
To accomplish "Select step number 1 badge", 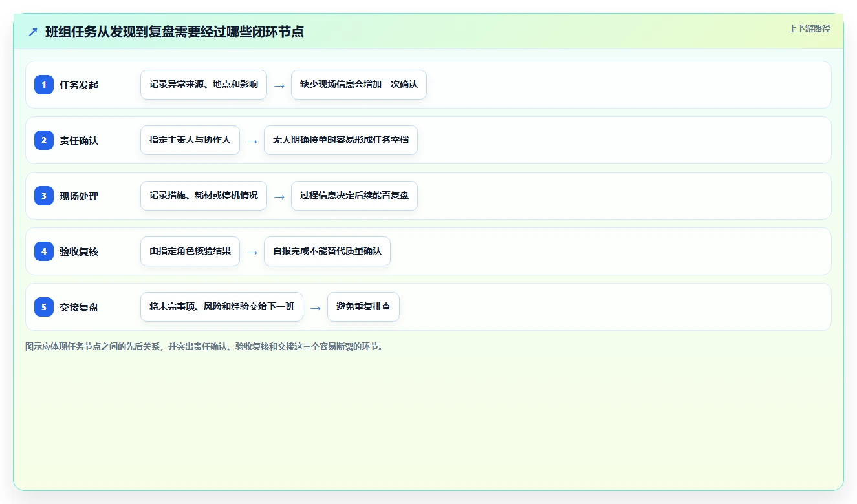I will point(44,85).
